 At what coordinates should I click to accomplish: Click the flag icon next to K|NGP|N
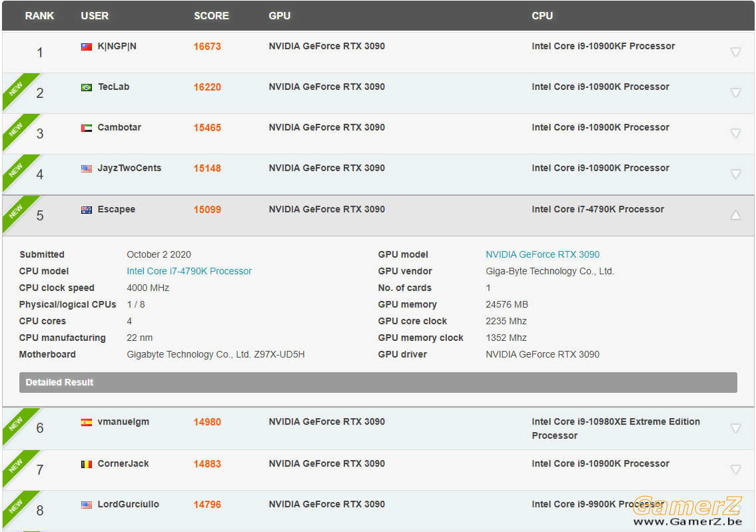pyautogui.click(x=87, y=47)
